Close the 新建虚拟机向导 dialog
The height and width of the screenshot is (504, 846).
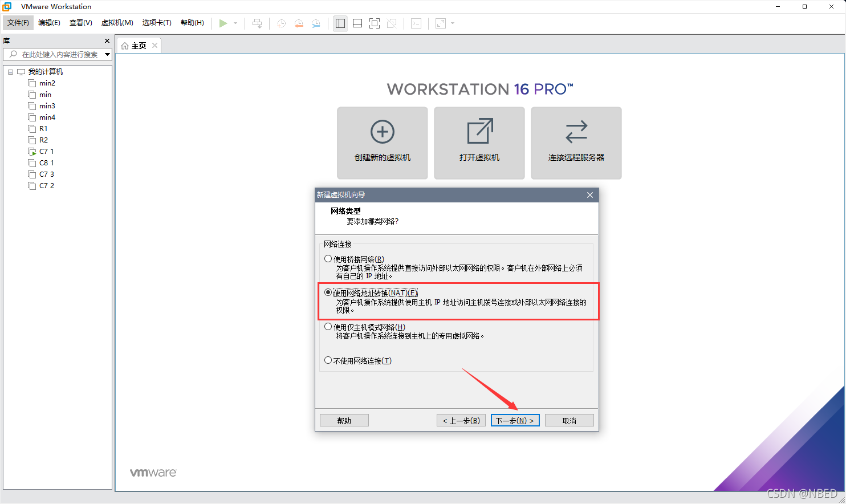click(590, 195)
